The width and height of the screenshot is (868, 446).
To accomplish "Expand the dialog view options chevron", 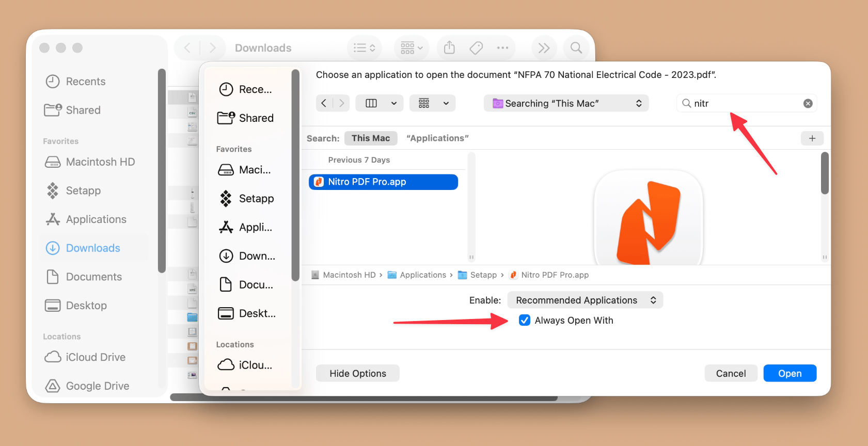I will [x=394, y=103].
